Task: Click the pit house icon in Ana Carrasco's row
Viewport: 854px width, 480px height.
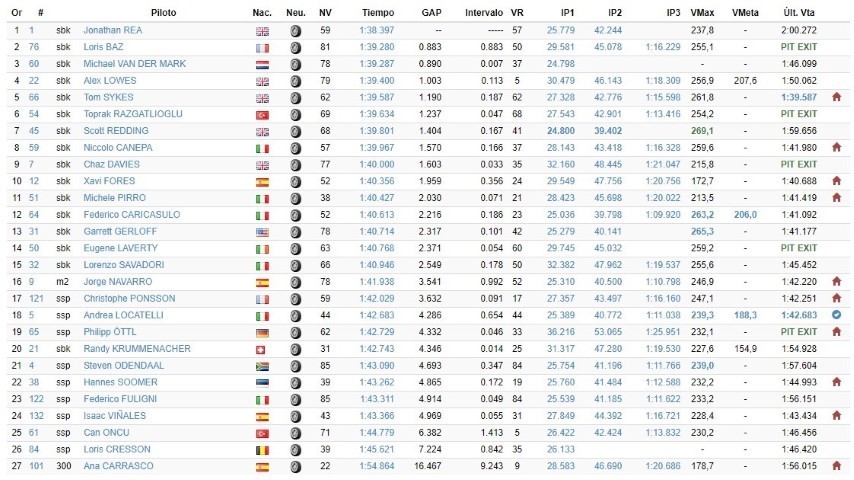Action: click(x=836, y=465)
